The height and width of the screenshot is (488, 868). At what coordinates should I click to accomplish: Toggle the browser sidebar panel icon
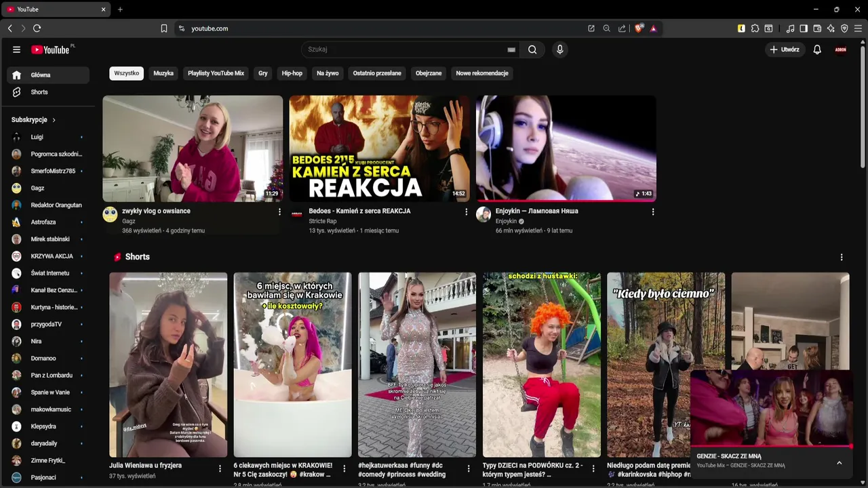[804, 28]
